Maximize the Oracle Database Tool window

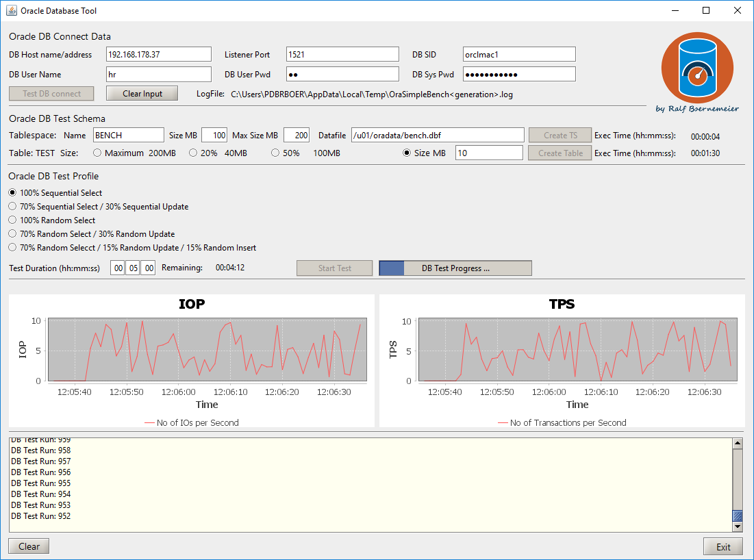(x=706, y=10)
